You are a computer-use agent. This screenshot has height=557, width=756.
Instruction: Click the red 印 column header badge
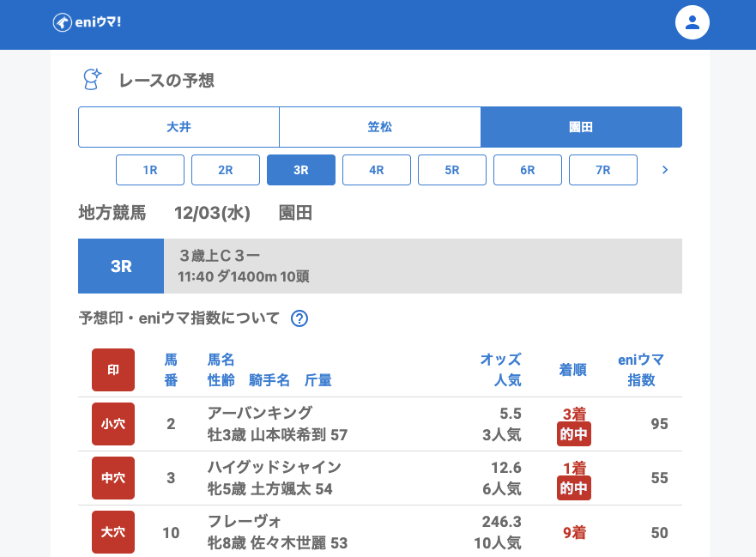[113, 370]
